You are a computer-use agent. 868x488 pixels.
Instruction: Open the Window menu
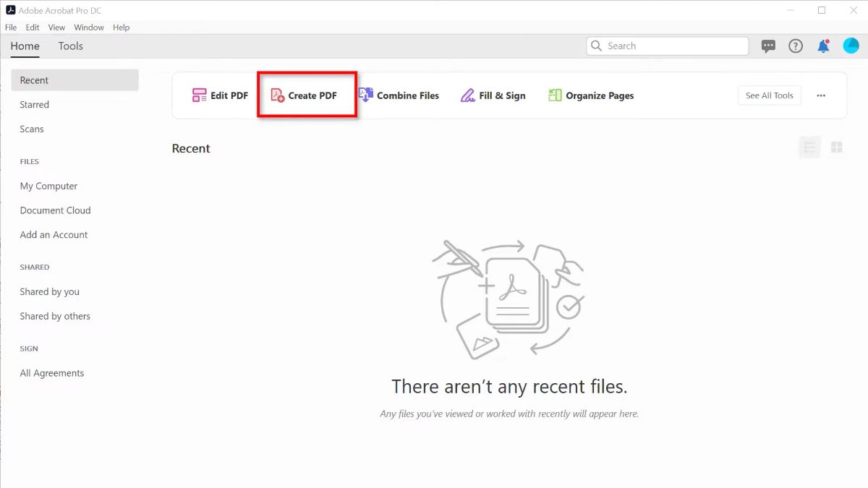pos(89,27)
